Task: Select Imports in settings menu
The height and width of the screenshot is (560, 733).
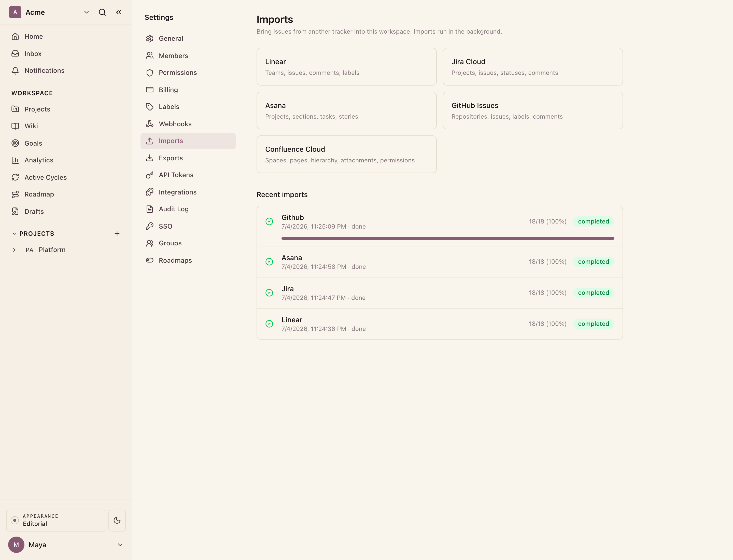Action: pos(188,141)
